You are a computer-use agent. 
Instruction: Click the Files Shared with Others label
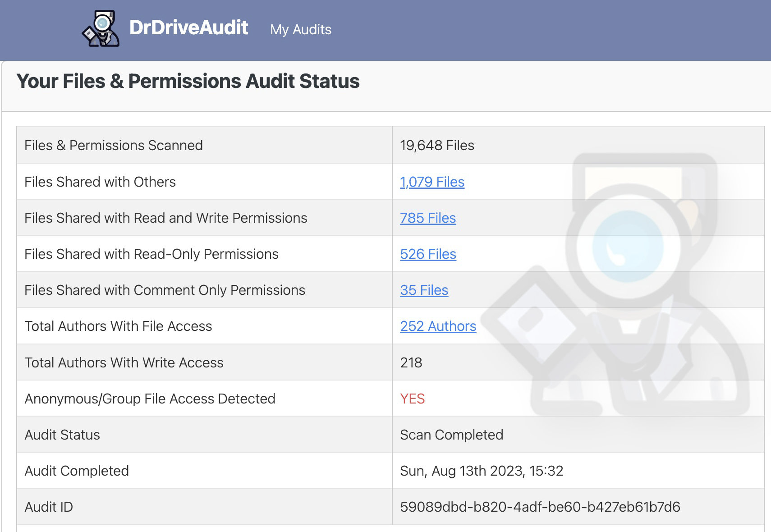click(100, 182)
